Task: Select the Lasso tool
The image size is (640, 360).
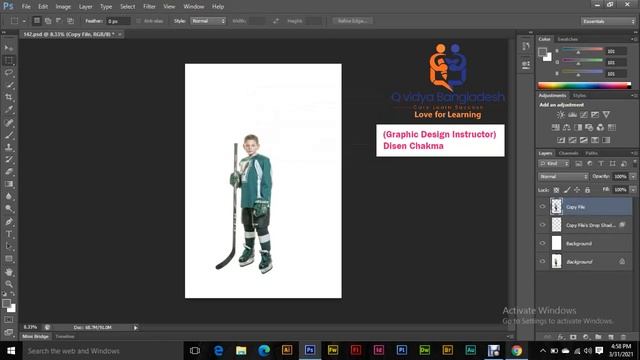Action: [9, 73]
